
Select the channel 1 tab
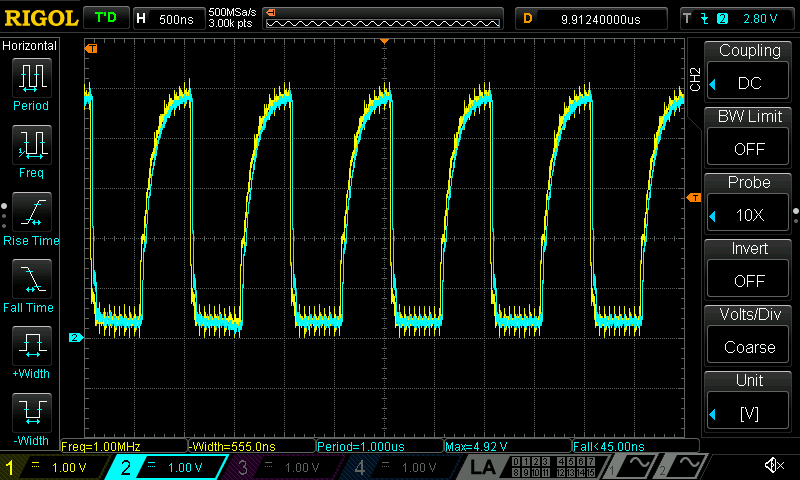(x=55, y=467)
